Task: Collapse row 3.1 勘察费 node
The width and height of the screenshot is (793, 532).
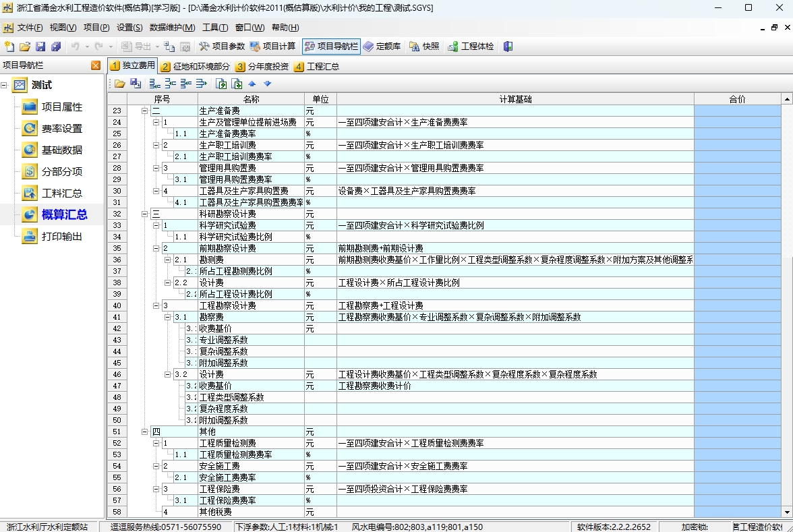Action: pos(167,317)
